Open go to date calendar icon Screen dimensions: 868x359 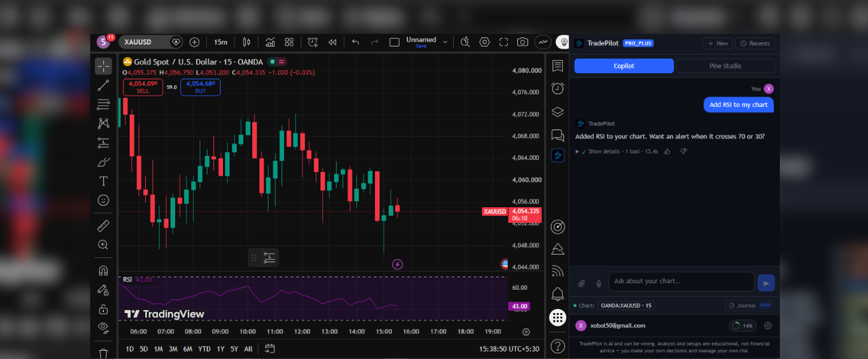pos(269,349)
